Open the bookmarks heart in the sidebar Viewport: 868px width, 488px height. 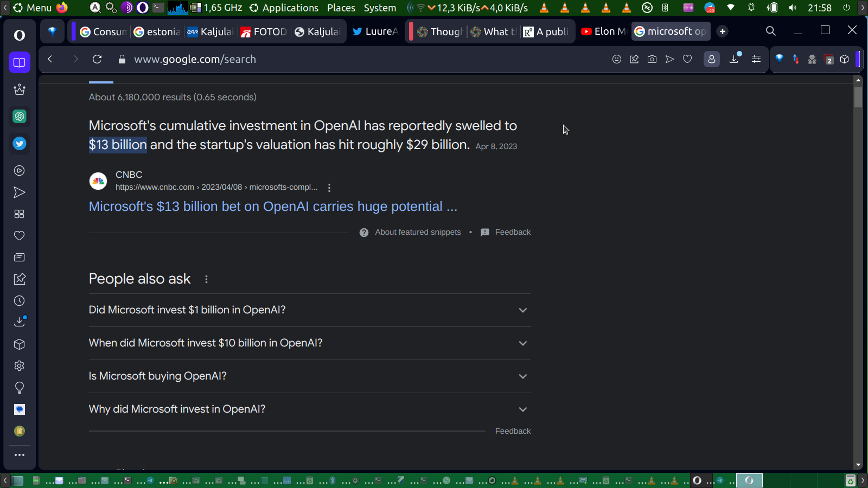pos(20,236)
